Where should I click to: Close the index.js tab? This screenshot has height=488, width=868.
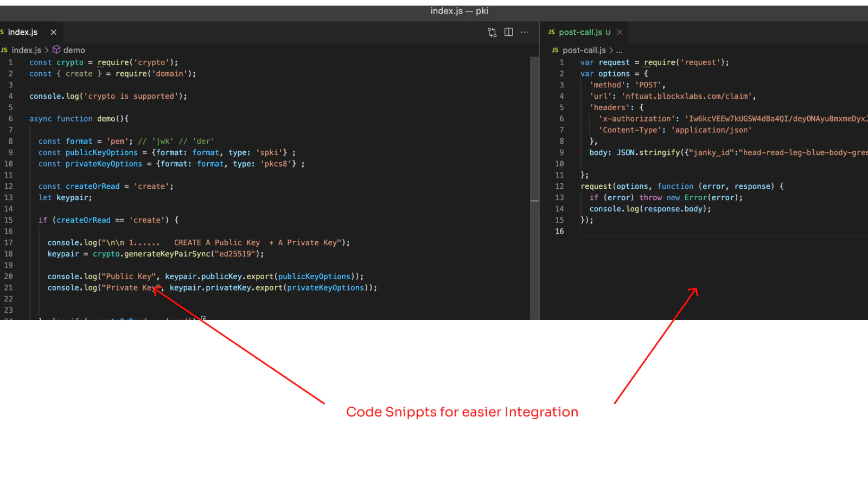[x=54, y=33]
